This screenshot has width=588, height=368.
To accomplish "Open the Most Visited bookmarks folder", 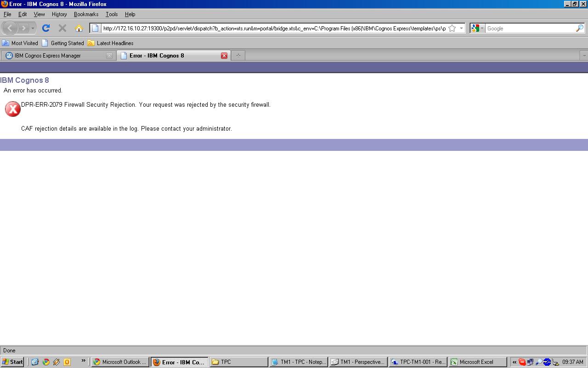I will click(x=20, y=43).
